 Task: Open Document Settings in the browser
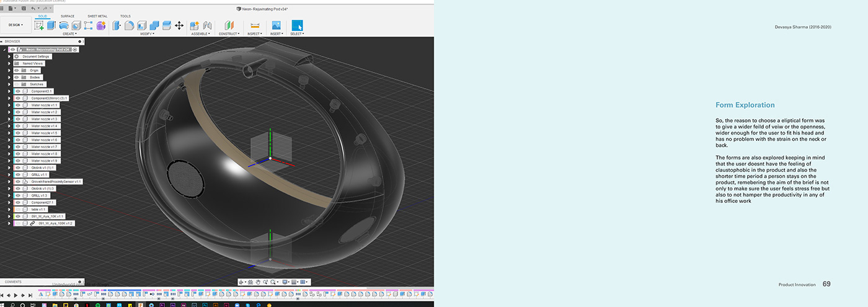pyautogui.click(x=36, y=56)
